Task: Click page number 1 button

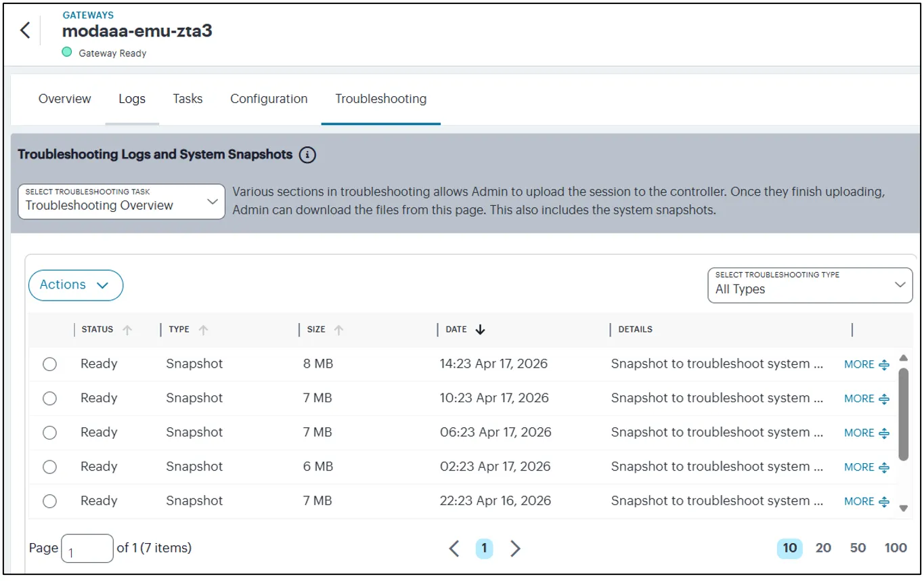Action: coord(484,548)
